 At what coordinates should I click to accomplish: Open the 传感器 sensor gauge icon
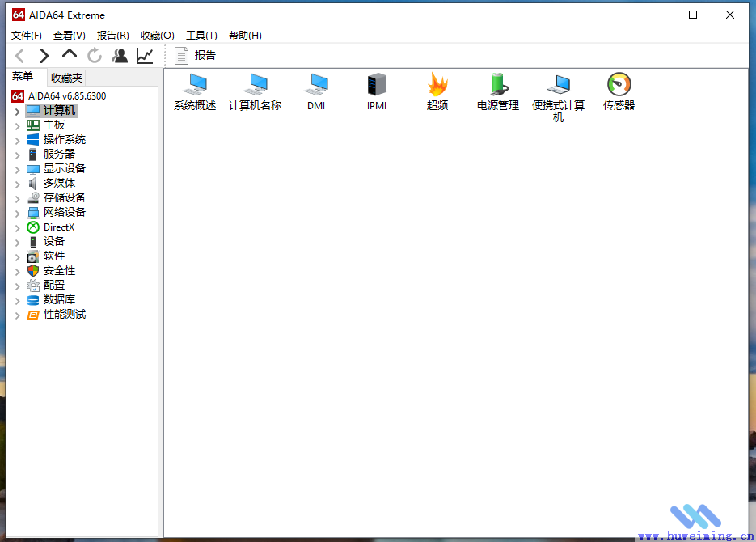pyautogui.click(x=619, y=91)
